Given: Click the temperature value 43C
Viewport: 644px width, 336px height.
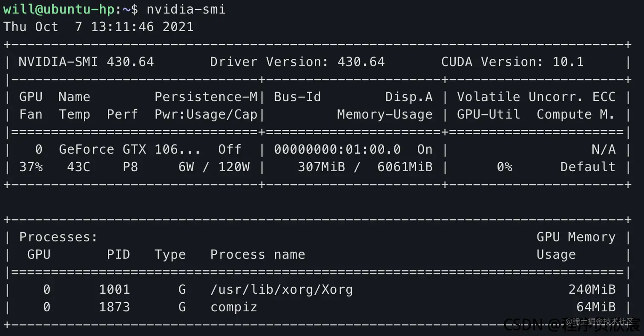Looking at the screenshot, I should [x=78, y=167].
